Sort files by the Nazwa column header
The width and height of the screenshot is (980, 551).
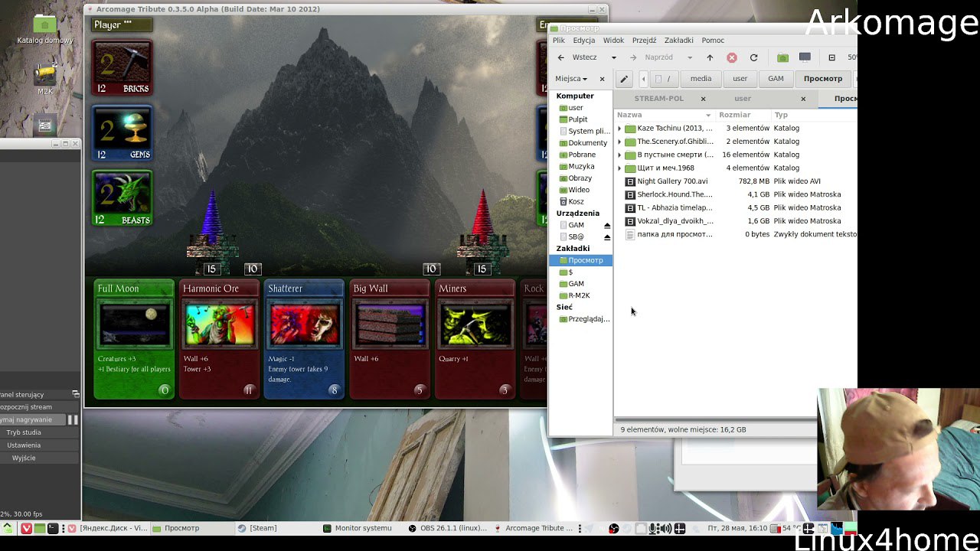click(x=664, y=115)
